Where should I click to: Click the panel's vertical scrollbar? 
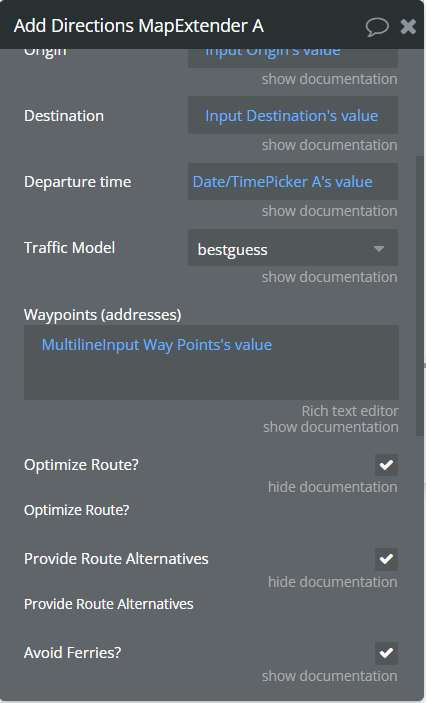tap(419, 296)
